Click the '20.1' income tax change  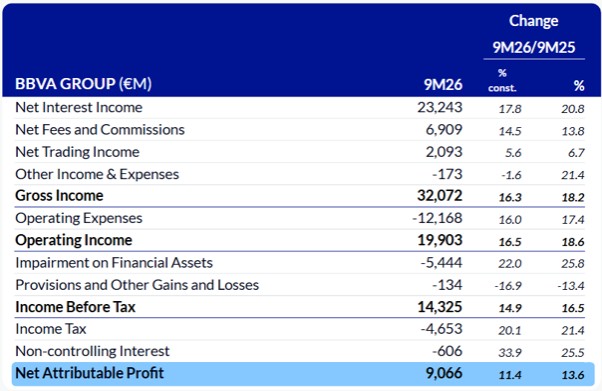pyautogui.click(x=510, y=331)
